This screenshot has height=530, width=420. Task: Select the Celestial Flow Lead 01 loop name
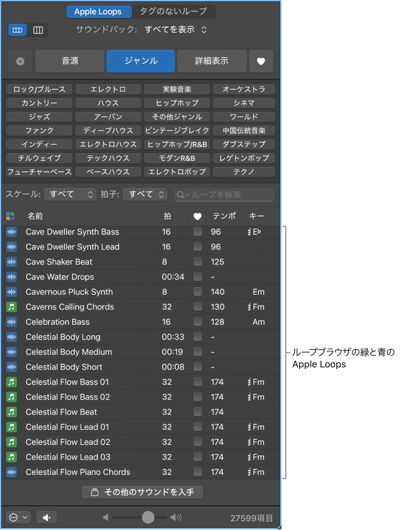point(68,427)
